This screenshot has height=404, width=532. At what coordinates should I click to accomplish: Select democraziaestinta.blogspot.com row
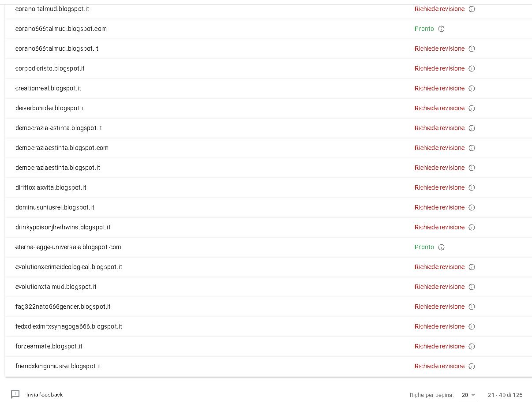268,148
